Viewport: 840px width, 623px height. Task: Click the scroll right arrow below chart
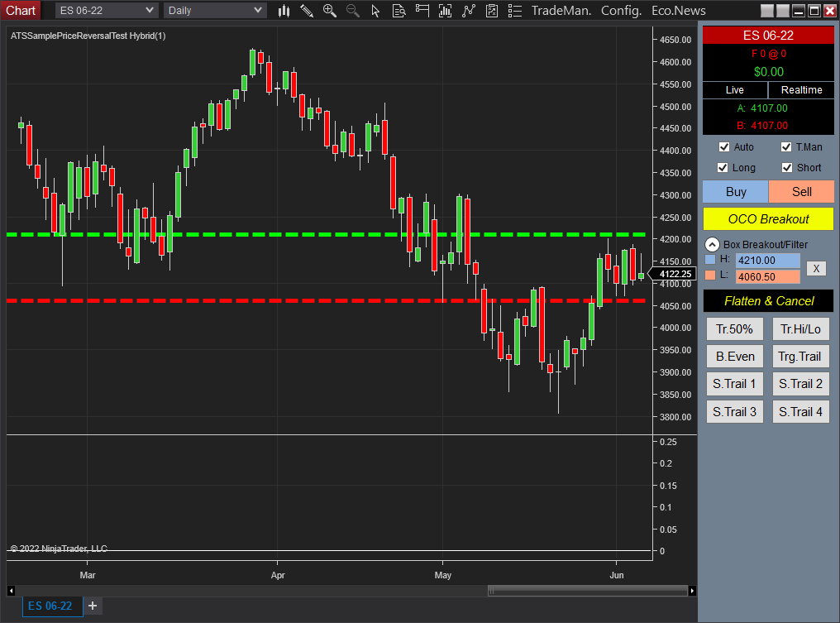click(x=692, y=591)
